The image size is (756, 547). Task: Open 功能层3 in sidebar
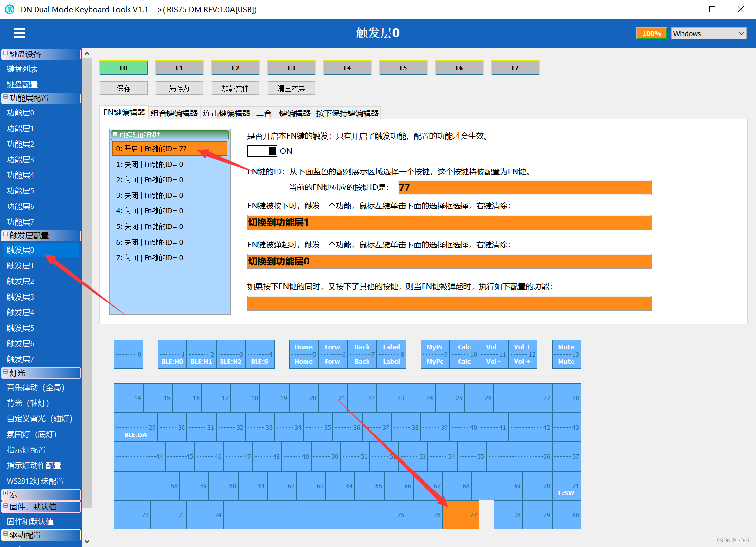[x=41, y=160]
